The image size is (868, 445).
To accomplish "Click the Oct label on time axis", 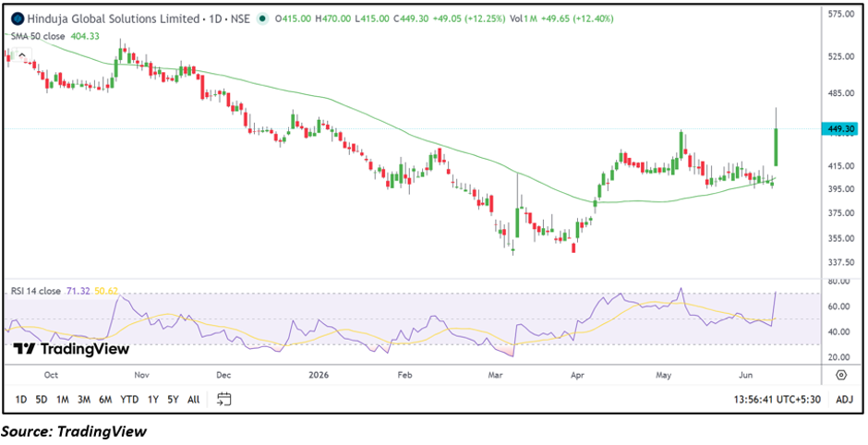I will [51, 375].
